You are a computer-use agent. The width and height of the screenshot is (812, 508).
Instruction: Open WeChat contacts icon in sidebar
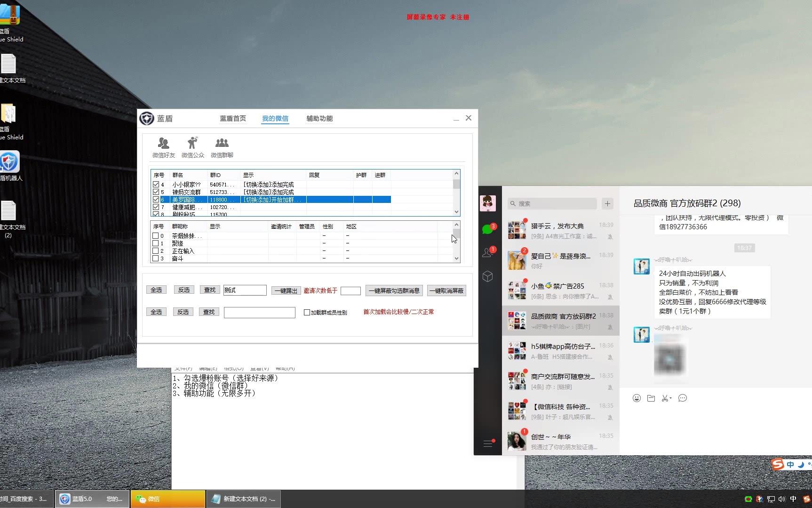tap(488, 252)
